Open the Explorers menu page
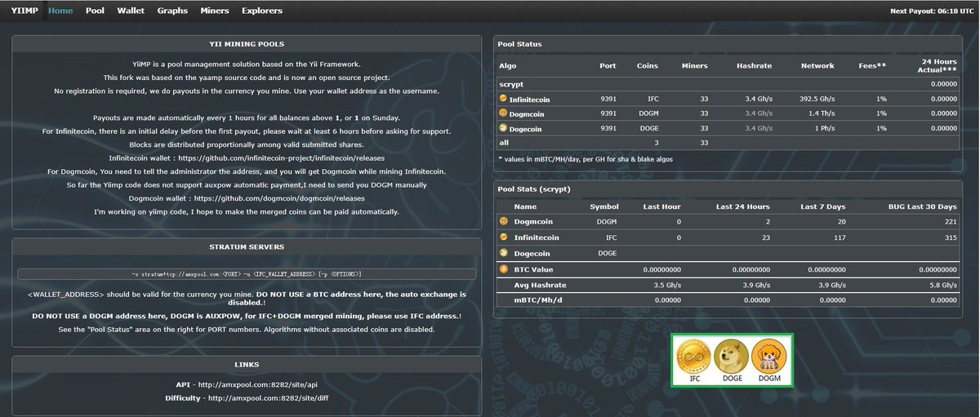The image size is (980, 417). pos(262,11)
